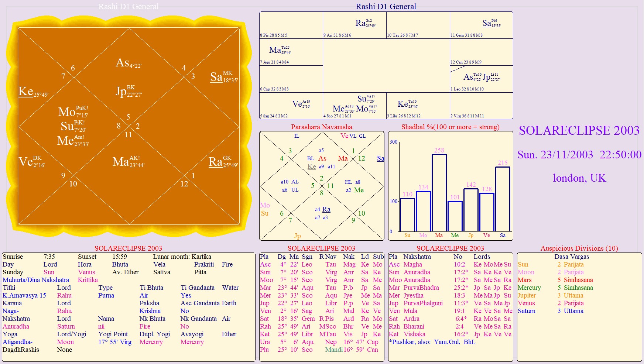
Task: Select Sa in the Gem box of the square chart
Action: (492, 23)
